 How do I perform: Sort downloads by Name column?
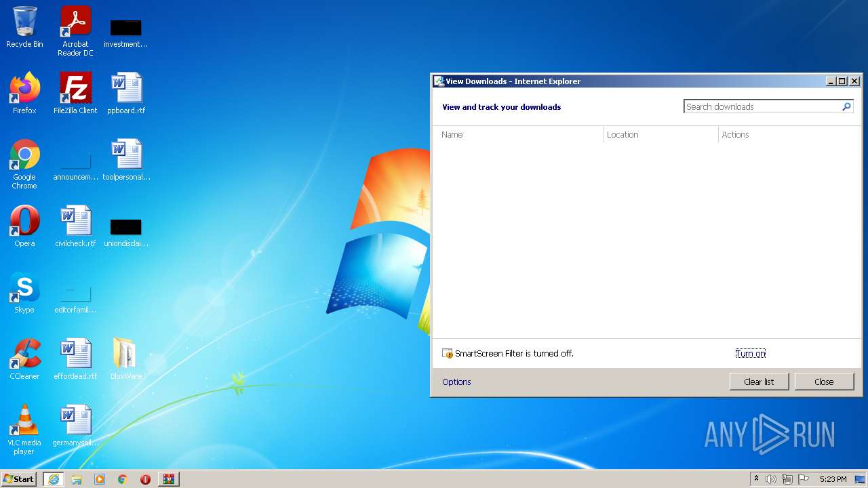pos(518,134)
